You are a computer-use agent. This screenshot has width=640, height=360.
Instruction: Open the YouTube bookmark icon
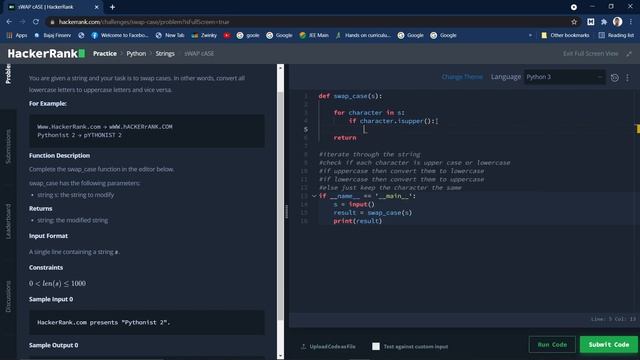click(x=227, y=36)
